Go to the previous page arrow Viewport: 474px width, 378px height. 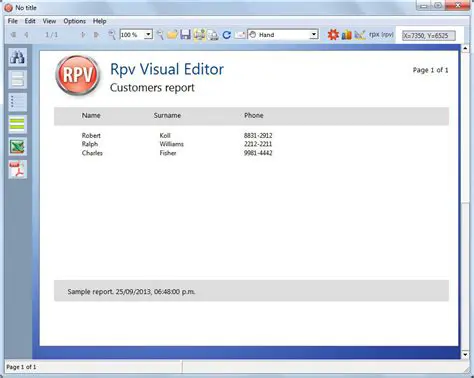coord(26,35)
